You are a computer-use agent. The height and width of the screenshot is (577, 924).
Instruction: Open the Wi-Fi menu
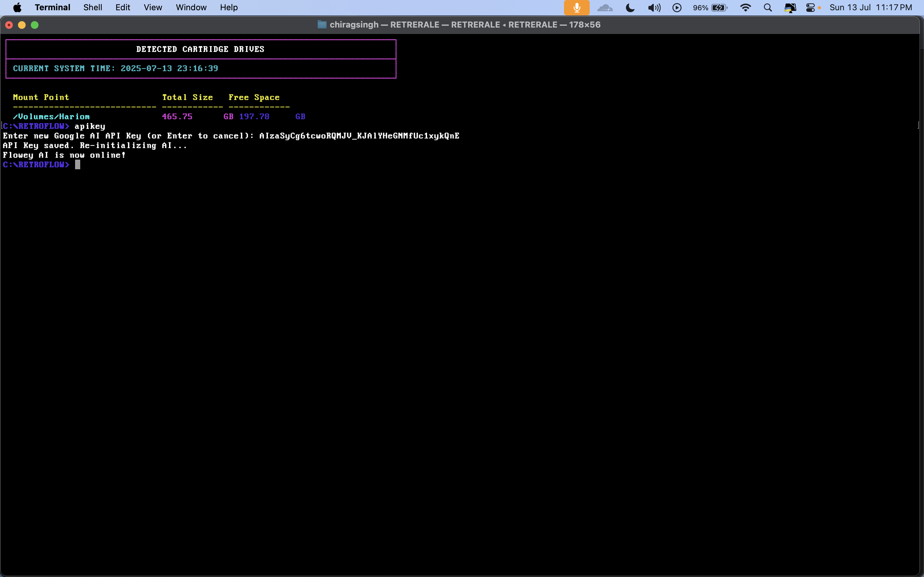pos(745,8)
